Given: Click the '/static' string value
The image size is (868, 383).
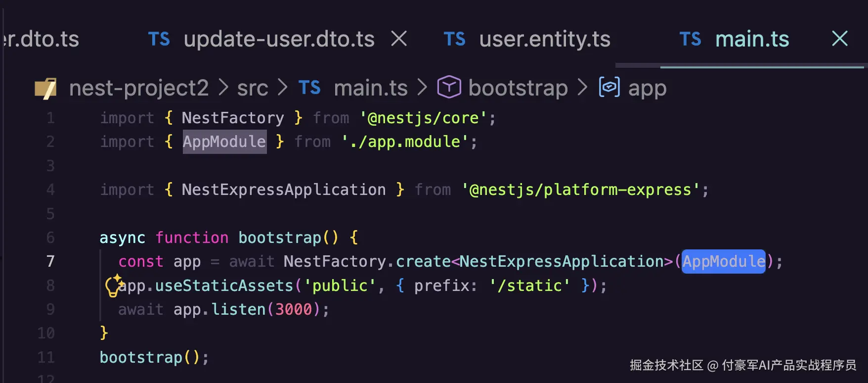Looking at the screenshot, I should point(530,286).
